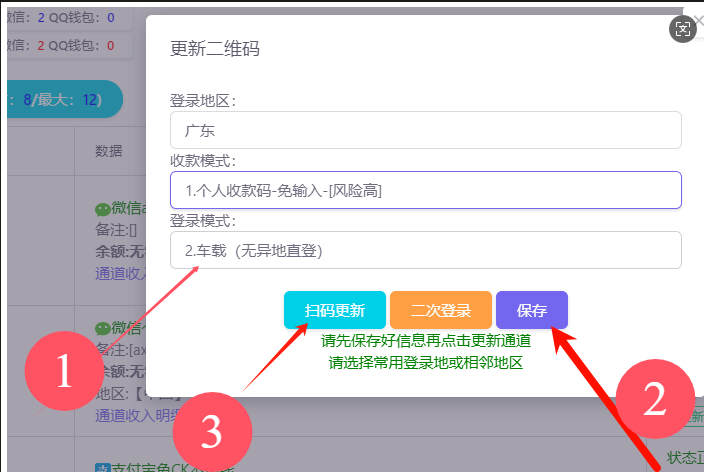Click the 最大: 12 teal pill button

[x=63, y=99]
